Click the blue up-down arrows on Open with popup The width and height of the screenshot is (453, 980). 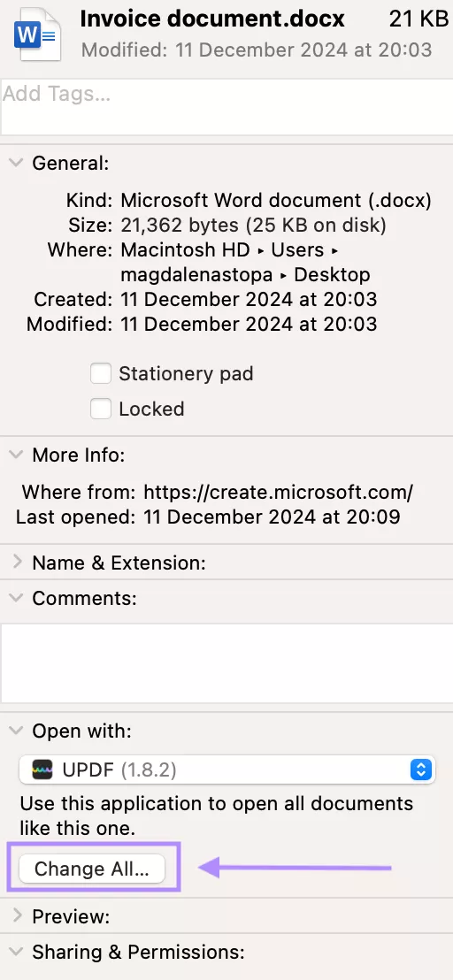pyautogui.click(x=421, y=769)
